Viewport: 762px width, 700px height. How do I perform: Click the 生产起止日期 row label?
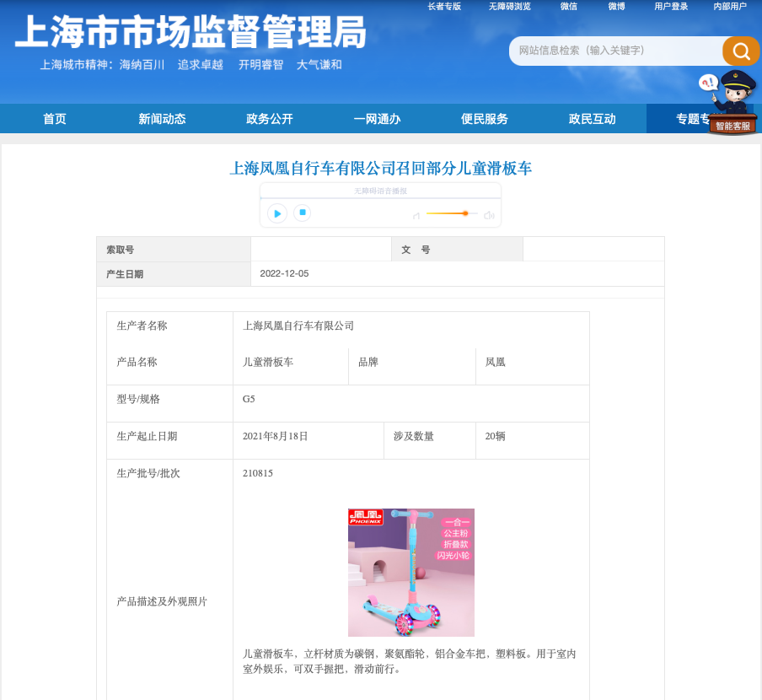pos(147,436)
